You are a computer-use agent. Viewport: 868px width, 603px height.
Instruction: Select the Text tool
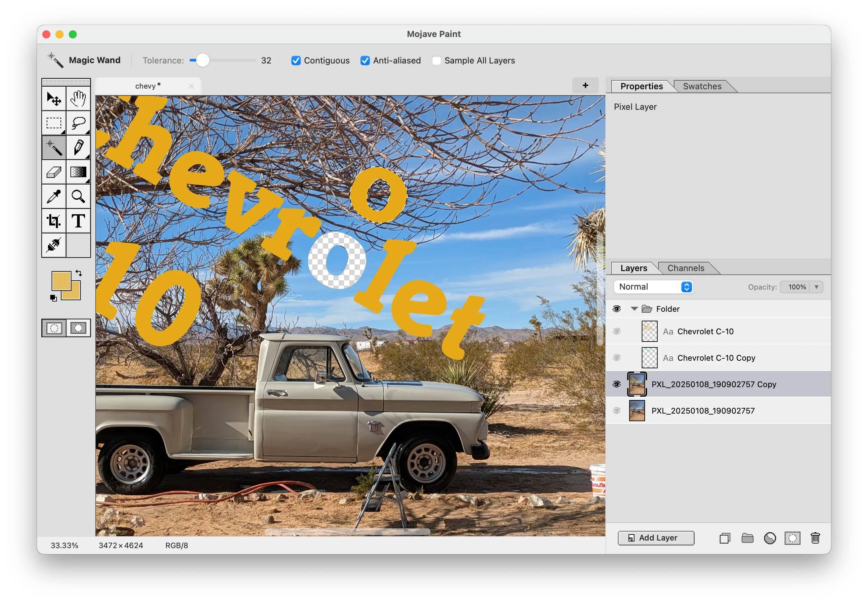coord(78,221)
